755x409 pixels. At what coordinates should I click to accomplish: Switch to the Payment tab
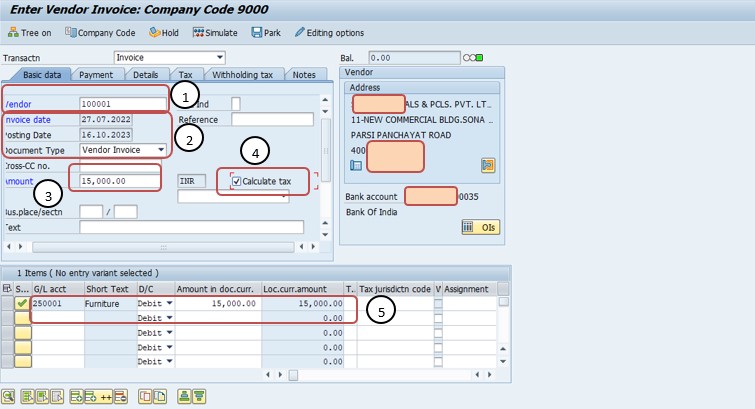96,75
